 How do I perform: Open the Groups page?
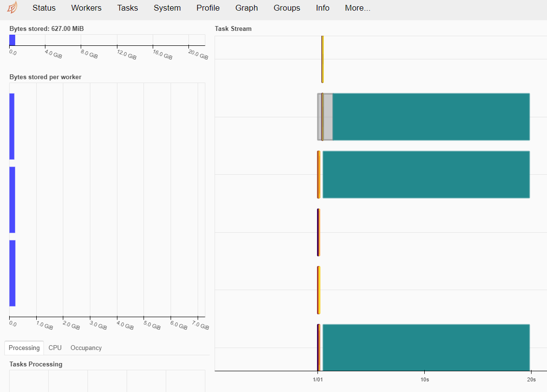[x=287, y=8]
